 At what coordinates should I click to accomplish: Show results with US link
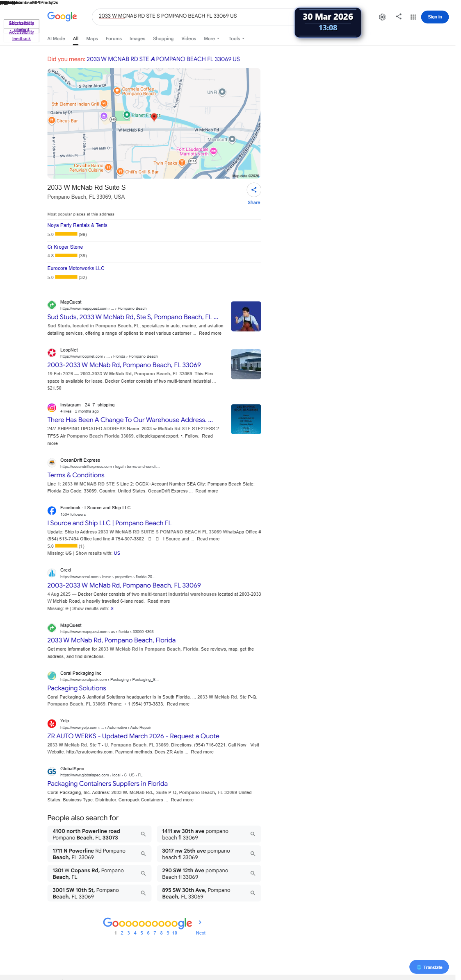[117, 553]
